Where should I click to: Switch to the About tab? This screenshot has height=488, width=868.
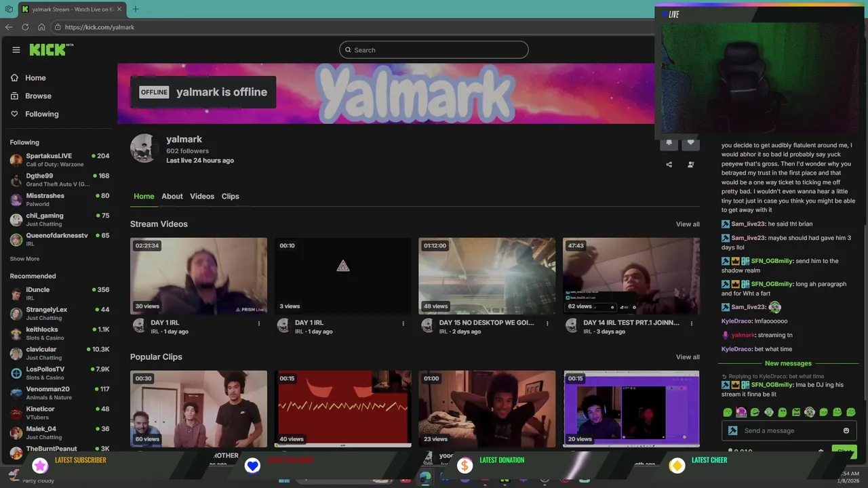click(x=172, y=196)
